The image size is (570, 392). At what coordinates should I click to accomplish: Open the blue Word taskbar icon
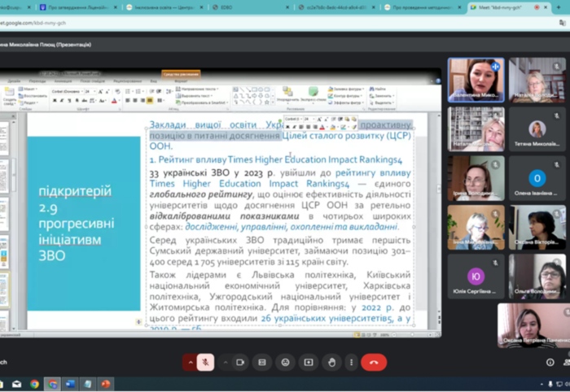tap(70, 384)
